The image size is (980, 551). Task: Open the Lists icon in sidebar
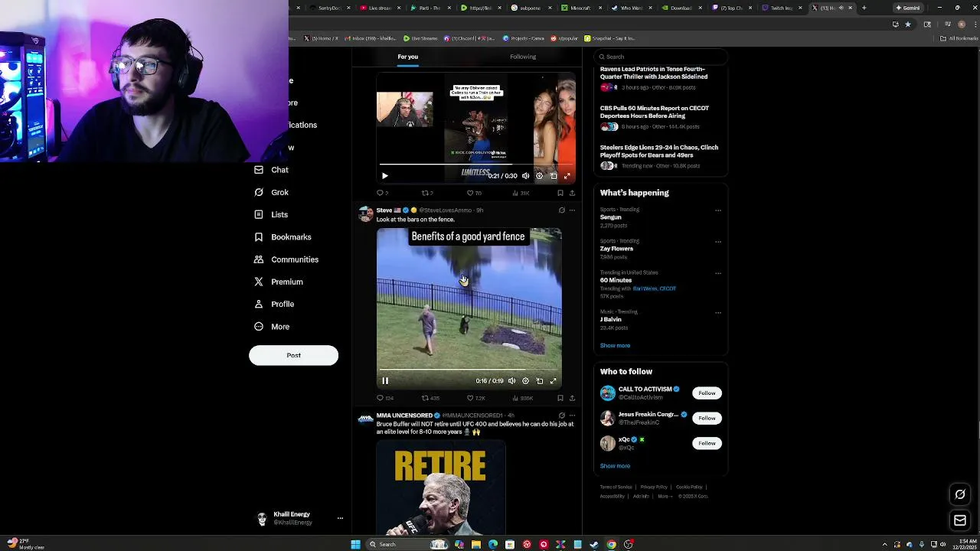(x=259, y=214)
